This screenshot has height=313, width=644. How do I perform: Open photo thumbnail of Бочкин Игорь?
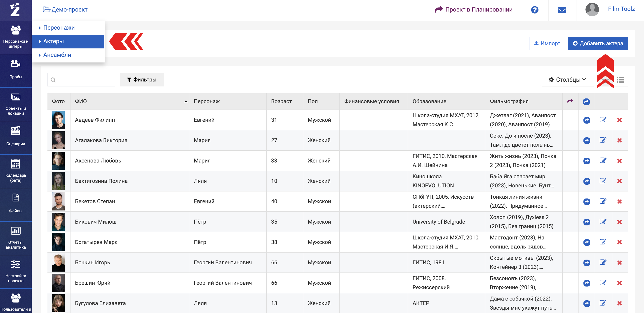click(58, 263)
